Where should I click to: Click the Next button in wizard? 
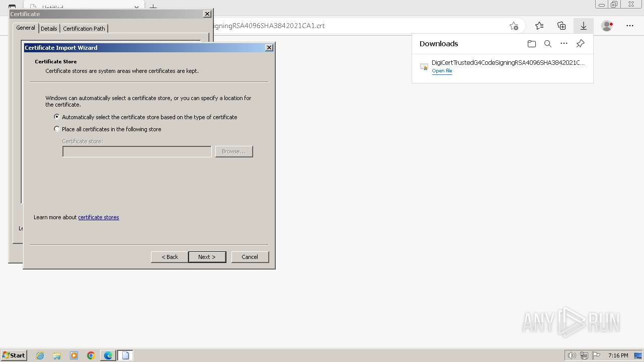(207, 257)
